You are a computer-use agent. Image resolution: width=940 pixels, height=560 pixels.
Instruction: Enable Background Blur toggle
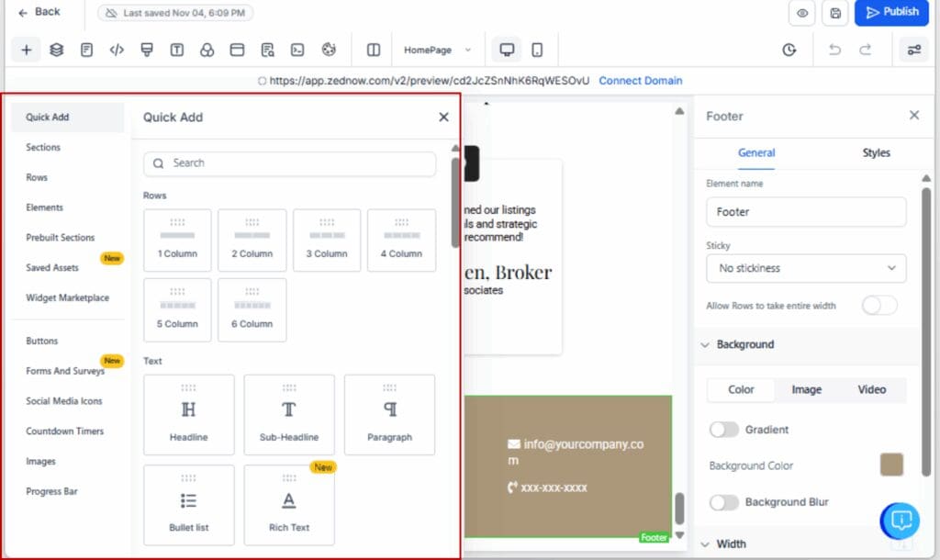pos(724,502)
